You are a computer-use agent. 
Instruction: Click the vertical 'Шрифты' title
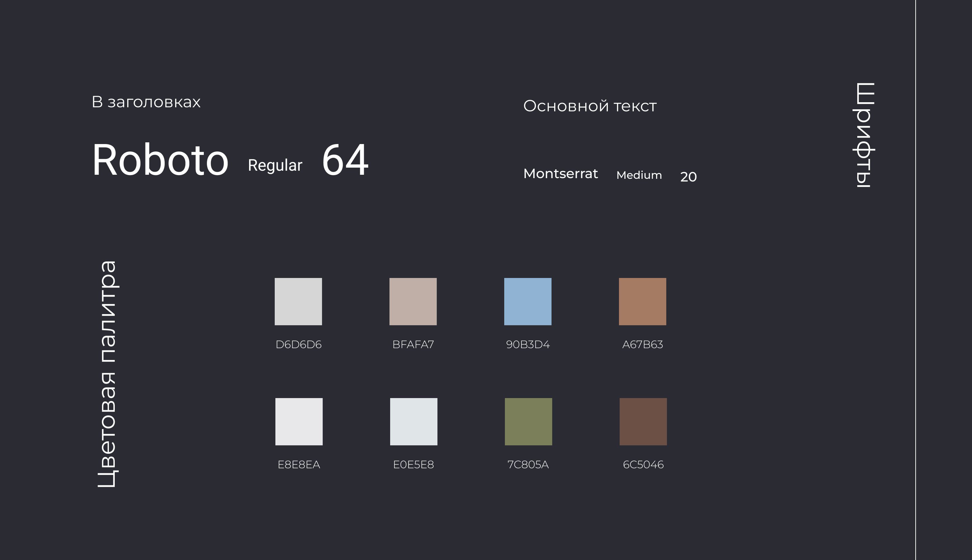(x=864, y=135)
